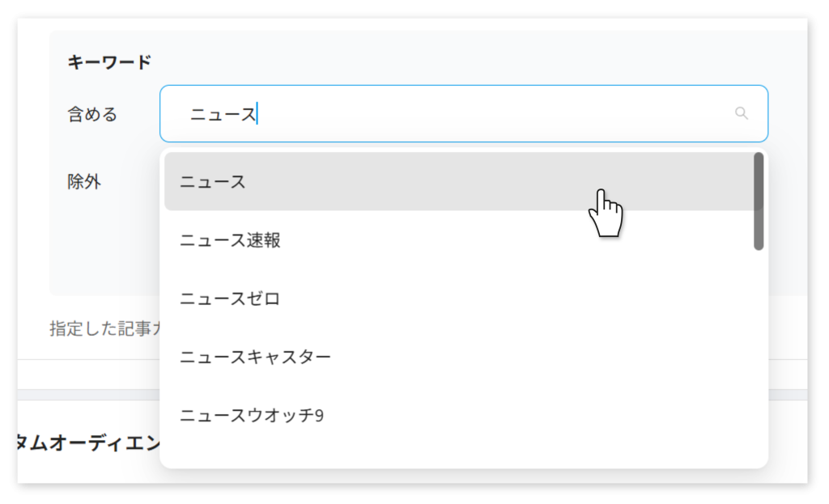Screen dimensions: 829x504
Task: Click the キーワード section heading
Action: click(x=109, y=62)
